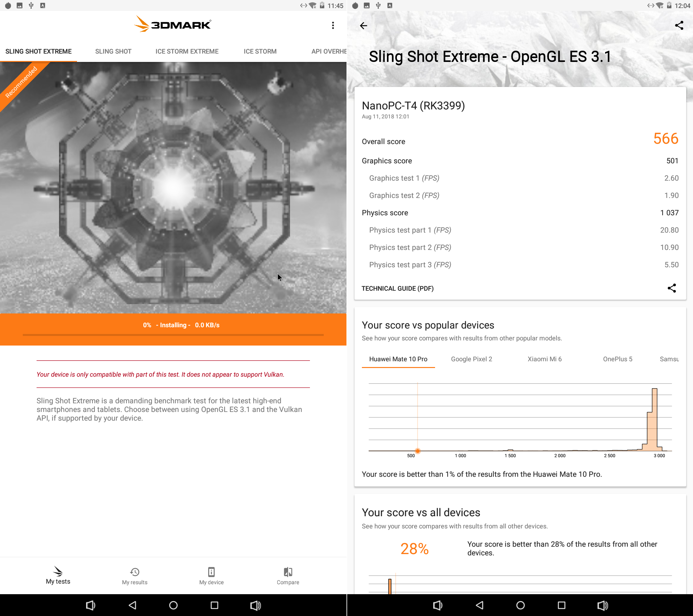Tap recent apps key in right nav bar

(x=561, y=605)
